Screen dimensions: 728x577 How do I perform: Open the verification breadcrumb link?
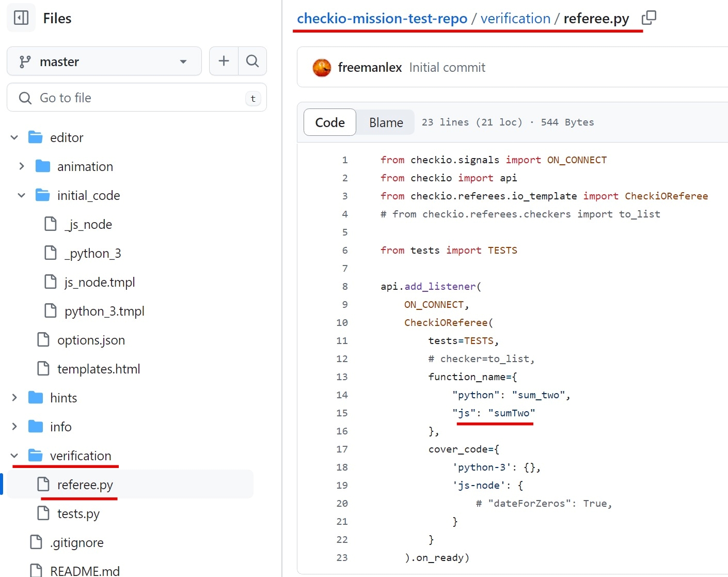tap(515, 19)
